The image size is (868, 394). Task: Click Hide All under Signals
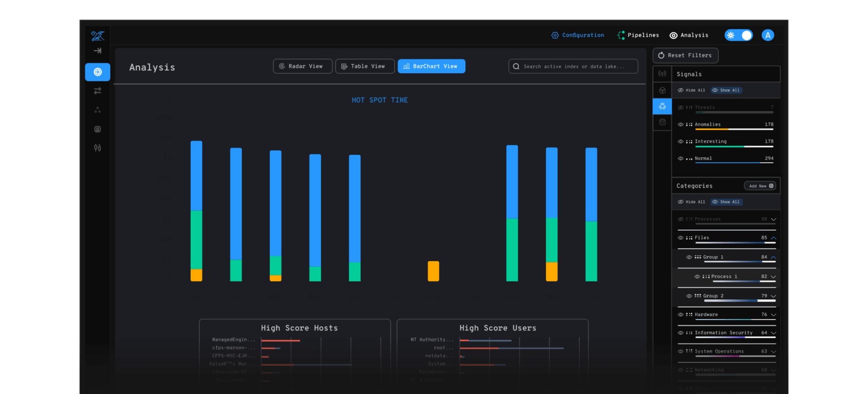point(691,90)
